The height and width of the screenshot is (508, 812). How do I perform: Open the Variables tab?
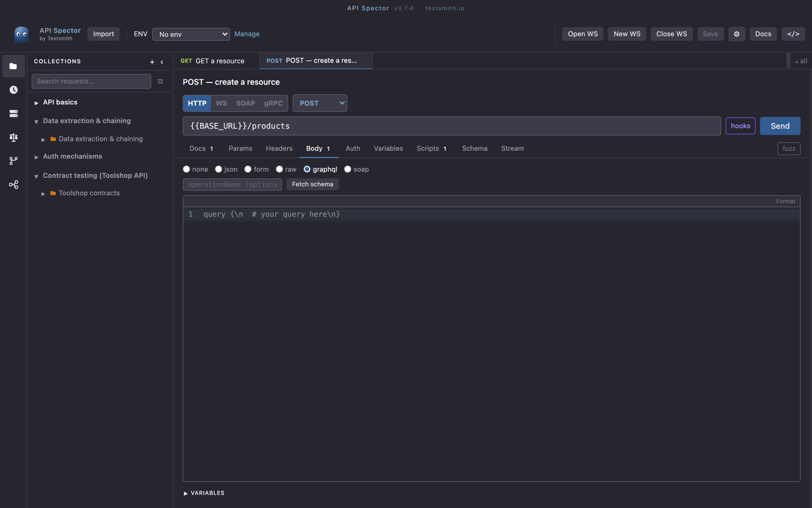(388, 148)
